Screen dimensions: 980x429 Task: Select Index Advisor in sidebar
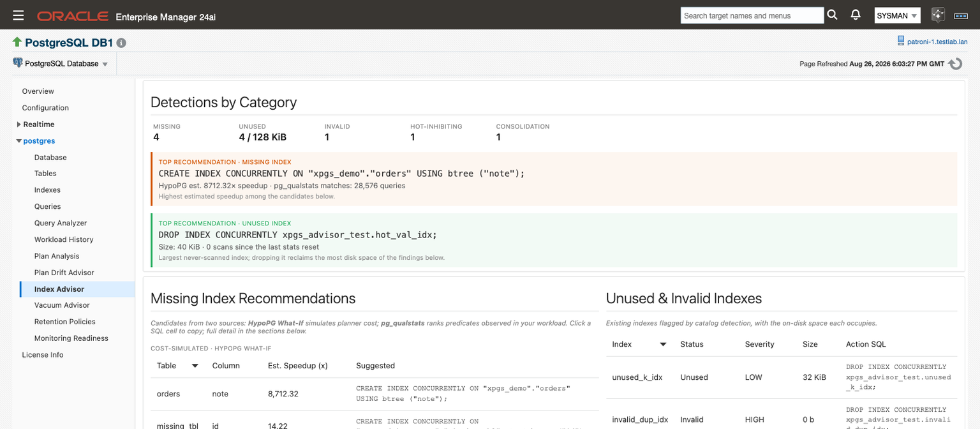click(59, 289)
